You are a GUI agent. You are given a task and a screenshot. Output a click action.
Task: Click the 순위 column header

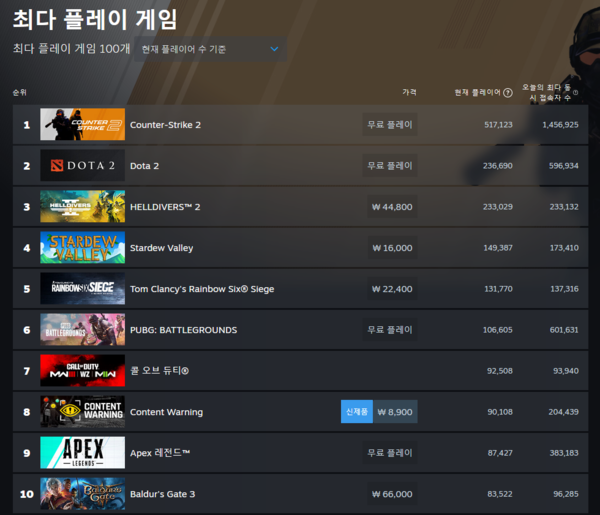pos(20,93)
